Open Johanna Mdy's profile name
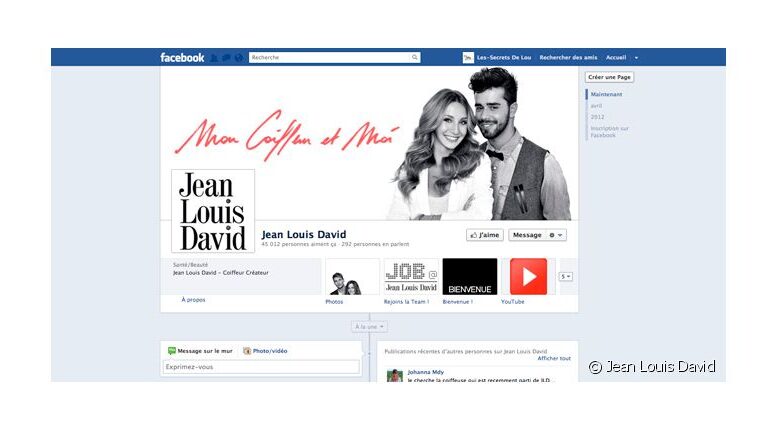Image resolution: width=775 pixels, height=430 pixels. point(426,372)
